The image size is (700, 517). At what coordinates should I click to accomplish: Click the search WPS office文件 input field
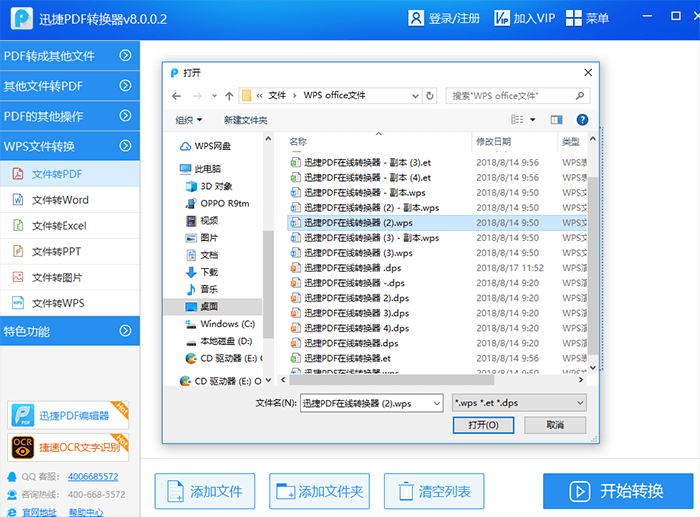pyautogui.click(x=518, y=96)
